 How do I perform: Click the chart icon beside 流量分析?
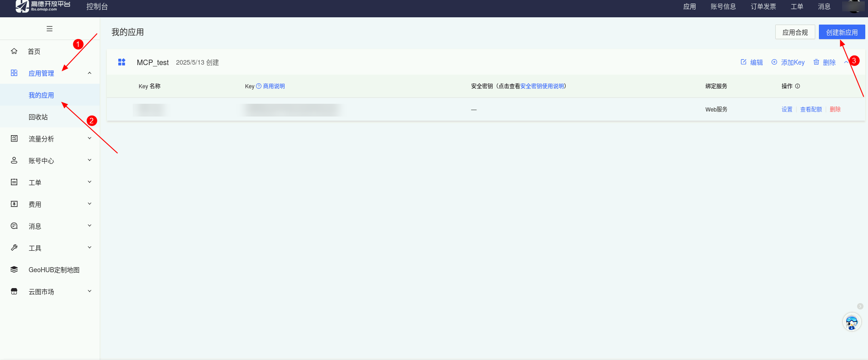tap(14, 138)
